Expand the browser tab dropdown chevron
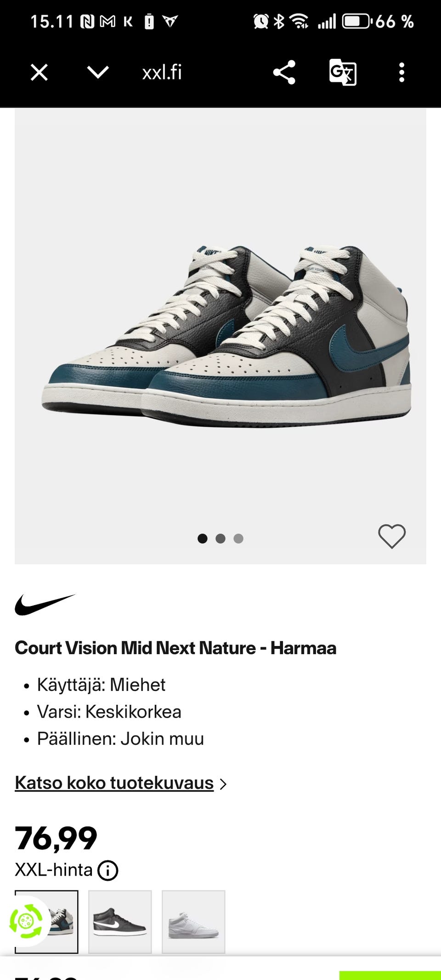Image resolution: width=441 pixels, height=980 pixels. tap(97, 72)
